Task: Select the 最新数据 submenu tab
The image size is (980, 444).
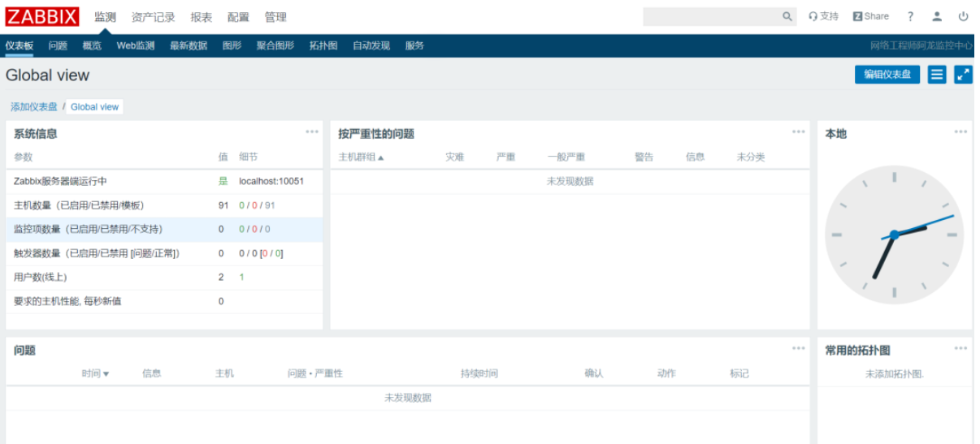Action: click(189, 45)
